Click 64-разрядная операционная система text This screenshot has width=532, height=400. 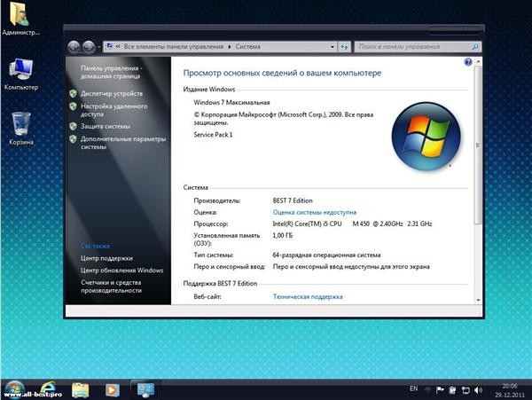click(326, 255)
